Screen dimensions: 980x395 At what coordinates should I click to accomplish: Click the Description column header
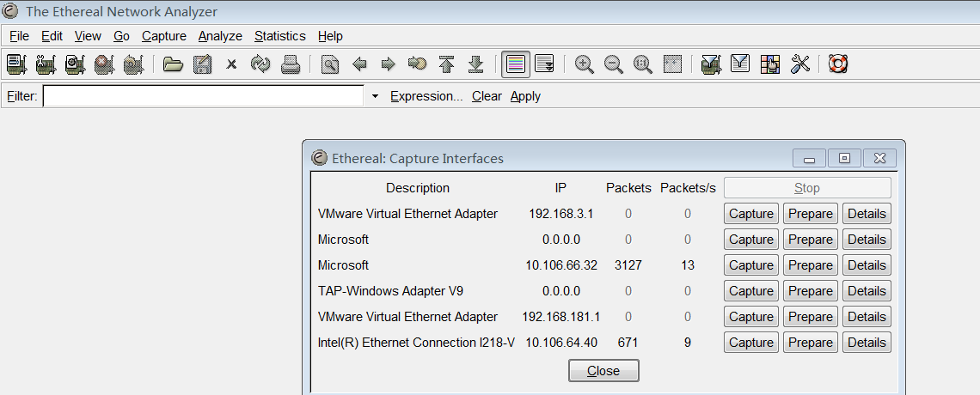tap(418, 188)
